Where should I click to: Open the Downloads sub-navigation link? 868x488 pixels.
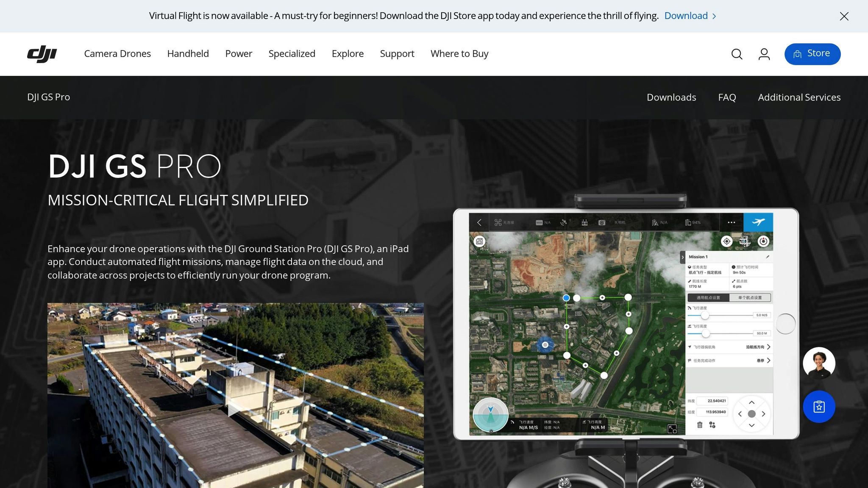(671, 97)
